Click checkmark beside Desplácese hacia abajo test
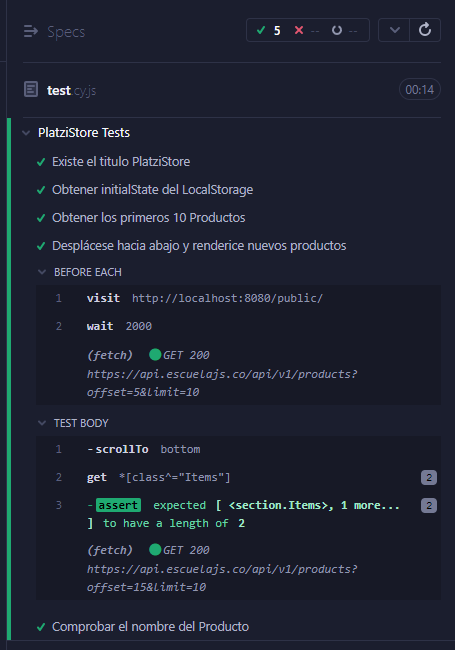The height and width of the screenshot is (650, 455). pos(41,246)
